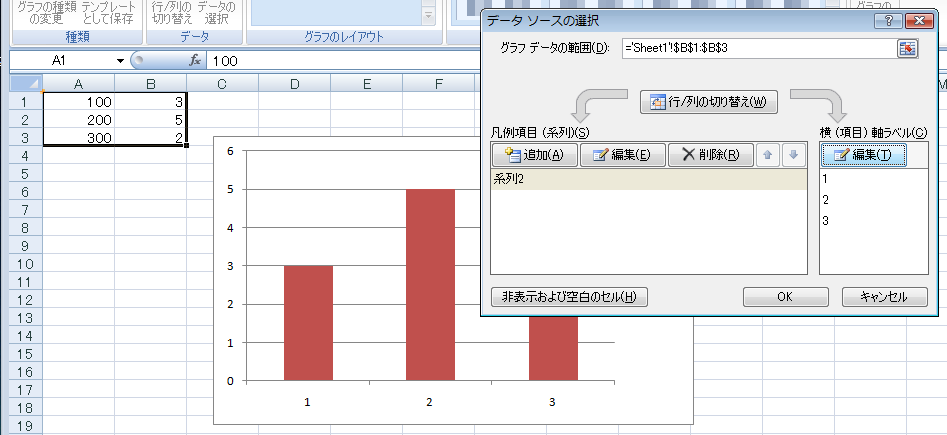Move series down with the down arrow
Viewport: 947px width, 435px height.
(x=792, y=154)
